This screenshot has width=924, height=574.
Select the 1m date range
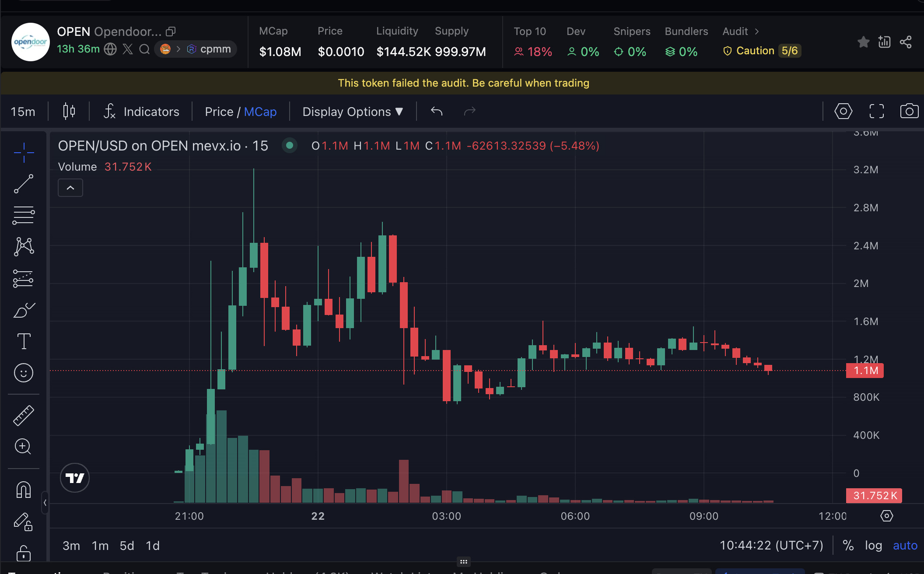(100, 546)
